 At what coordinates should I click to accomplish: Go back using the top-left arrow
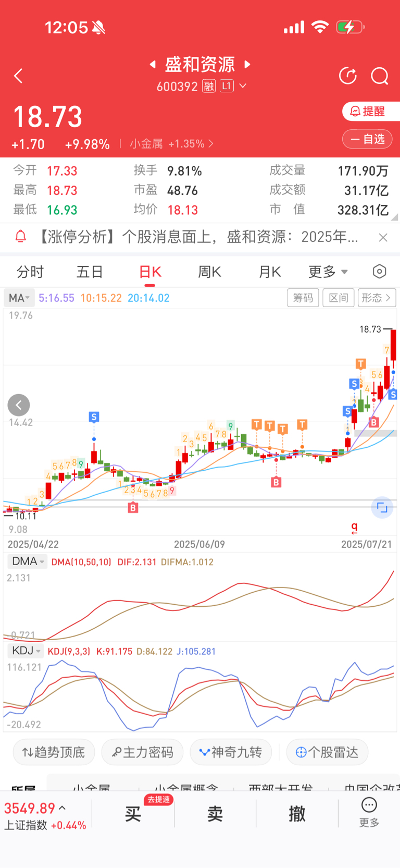coord(19,76)
